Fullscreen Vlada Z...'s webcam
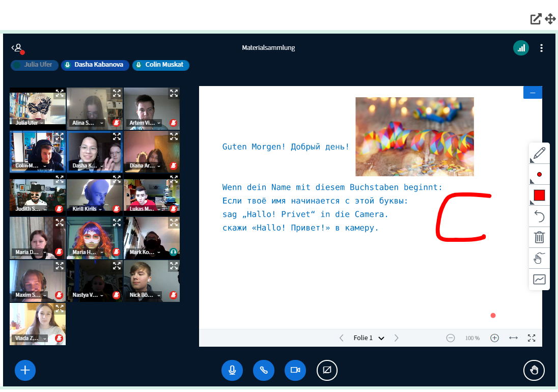The width and height of the screenshot is (558, 392). click(60, 309)
